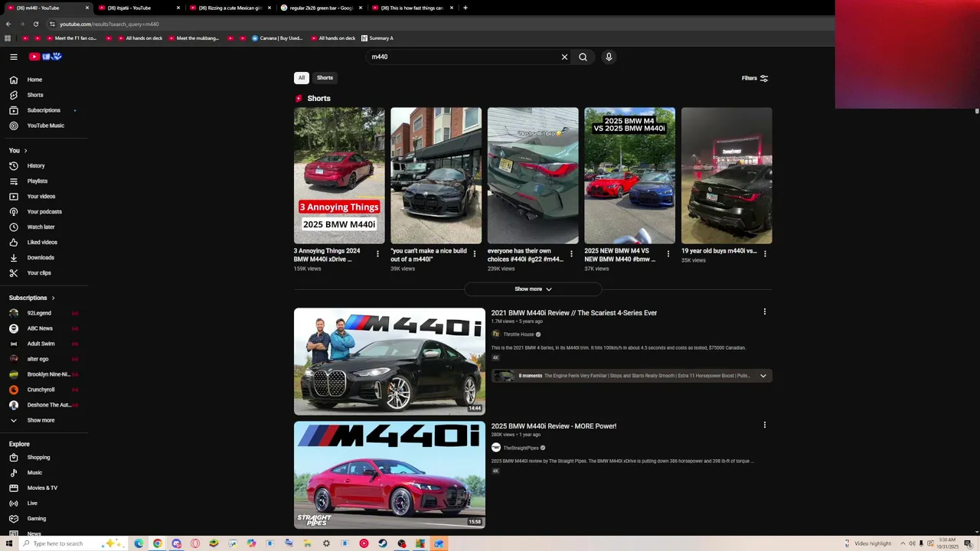980x551 pixels.
Task: Expand Shorts shelf with Show more
Action: click(533, 289)
